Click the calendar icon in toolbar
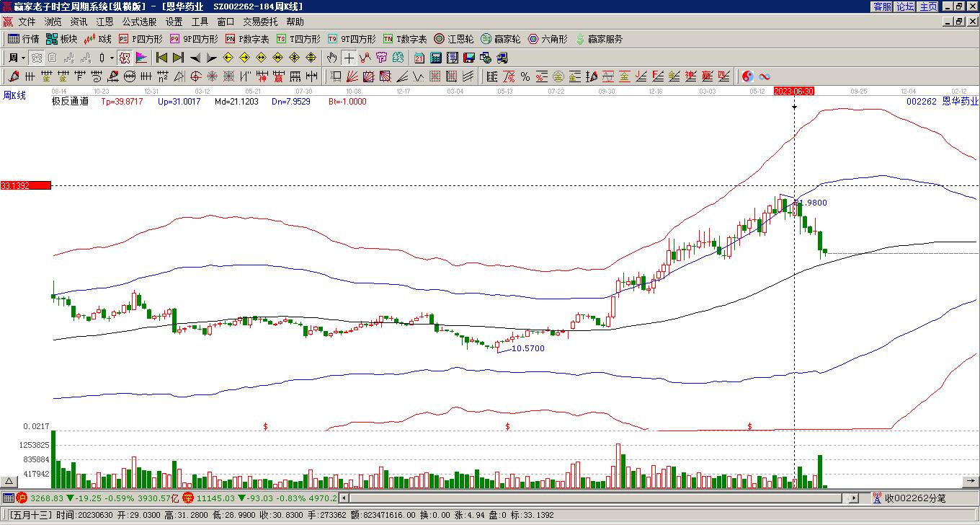Image resolution: width=980 pixels, height=525 pixels. click(x=419, y=58)
